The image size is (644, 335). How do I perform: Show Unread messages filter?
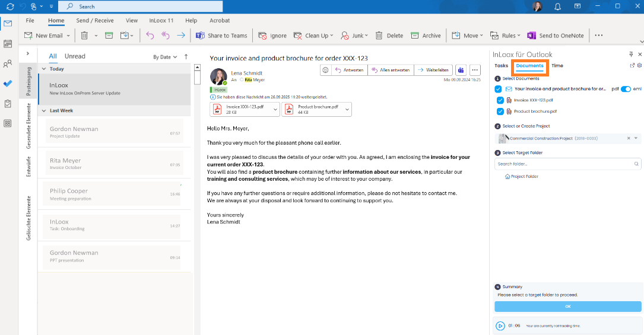coord(75,56)
